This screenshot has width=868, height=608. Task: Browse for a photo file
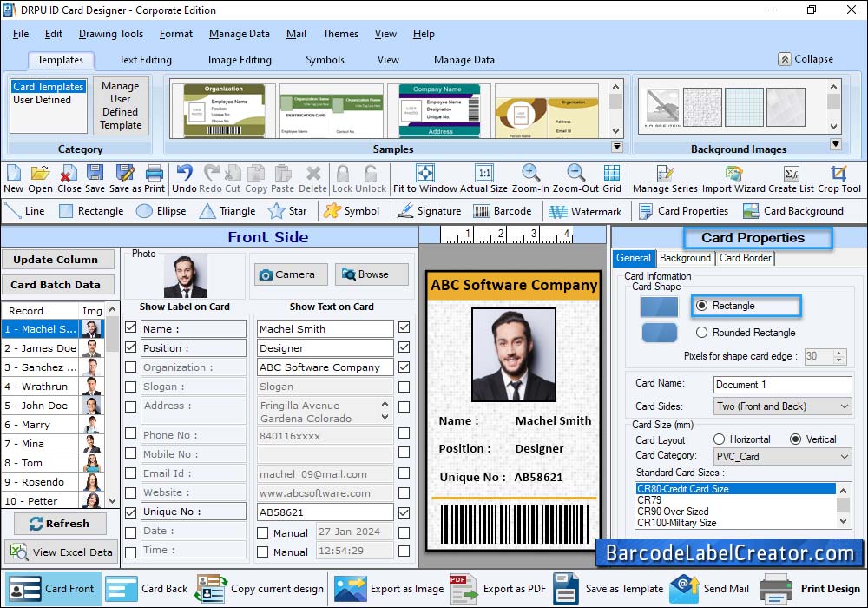(x=372, y=274)
